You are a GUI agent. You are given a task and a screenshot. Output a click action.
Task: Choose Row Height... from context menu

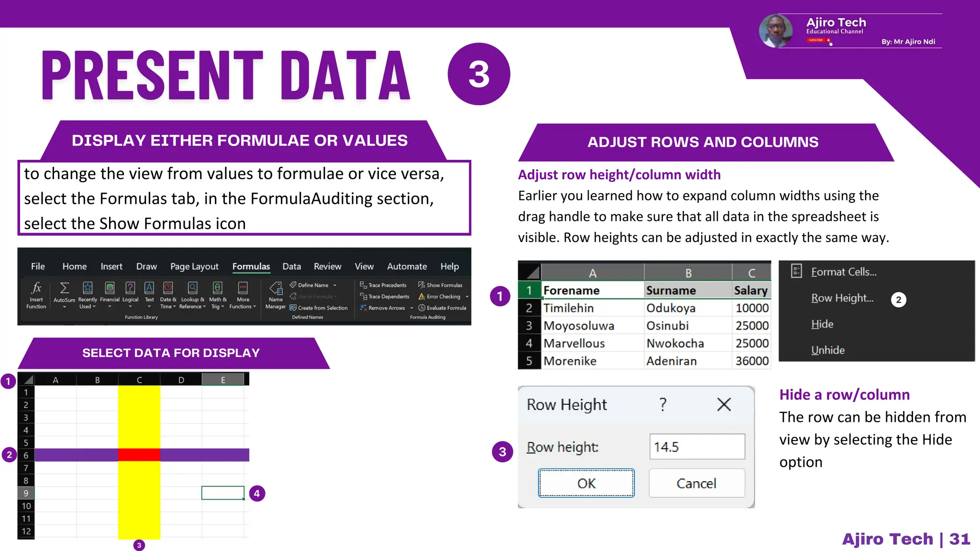point(842,298)
